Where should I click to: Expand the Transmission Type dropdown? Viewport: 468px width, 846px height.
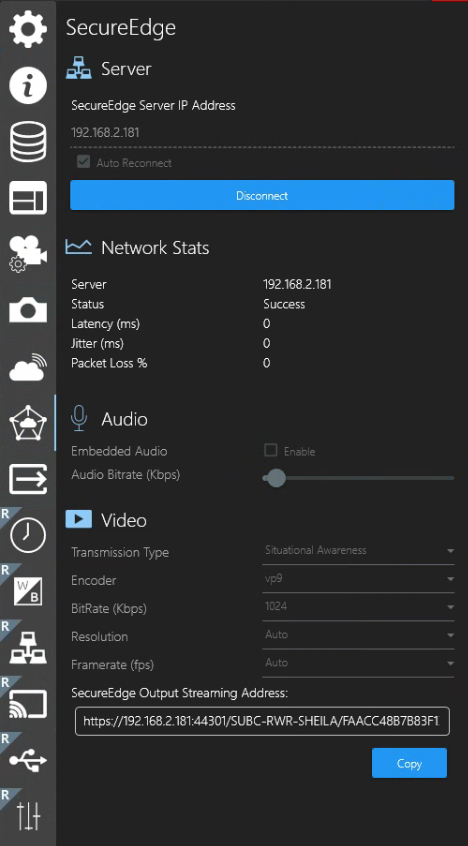(358, 551)
